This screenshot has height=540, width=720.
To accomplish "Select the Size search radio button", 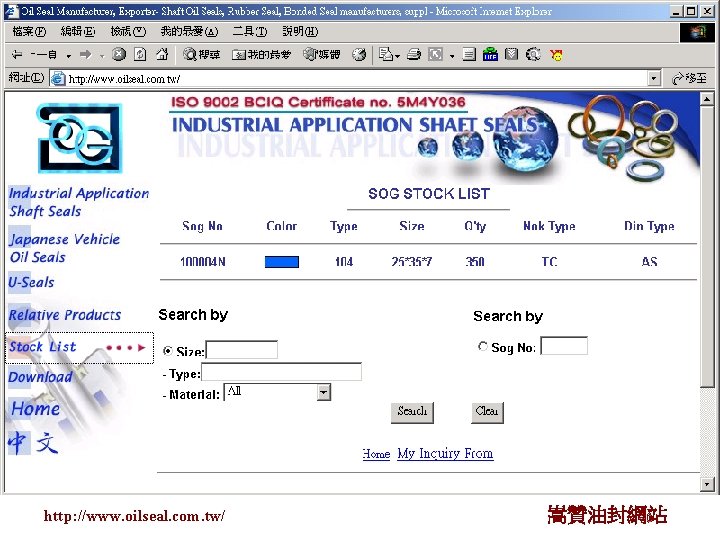I will pos(168,351).
